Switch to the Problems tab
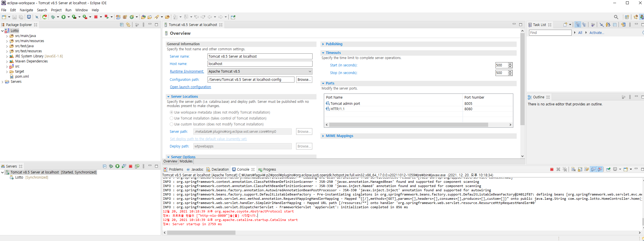 [173, 170]
